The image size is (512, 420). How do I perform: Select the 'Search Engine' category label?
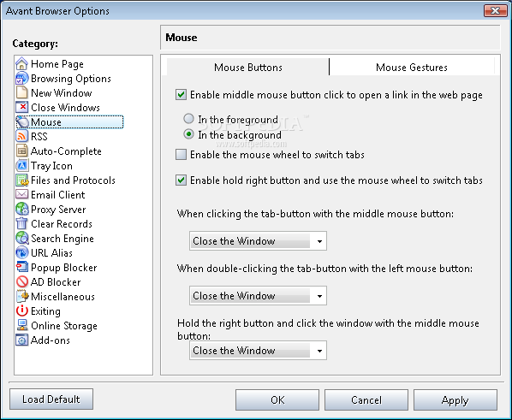(x=63, y=239)
